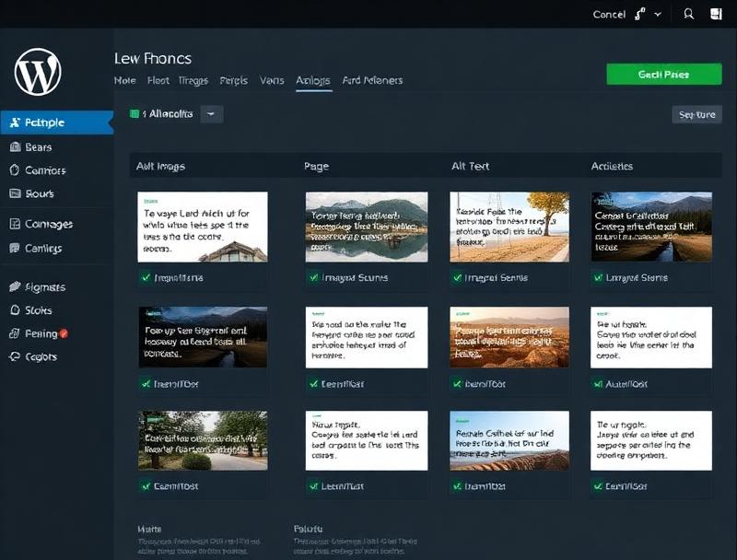
Task: Click the icon beside Rours in sidebar
Action: coord(15,193)
